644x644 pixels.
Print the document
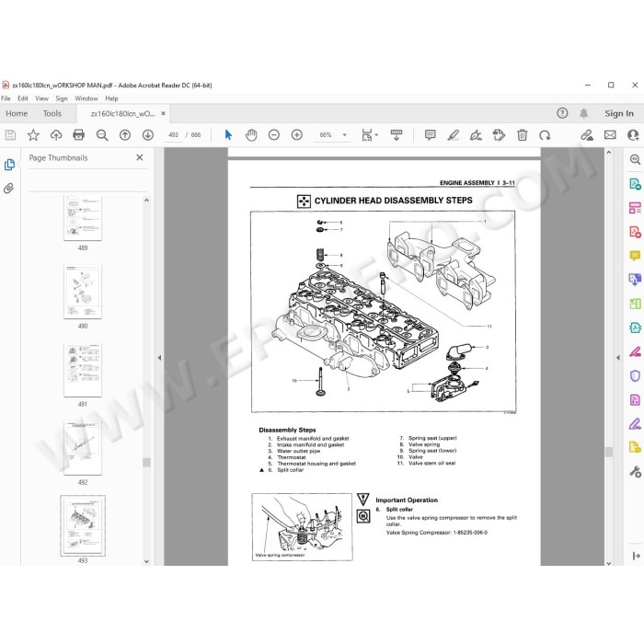click(x=78, y=135)
